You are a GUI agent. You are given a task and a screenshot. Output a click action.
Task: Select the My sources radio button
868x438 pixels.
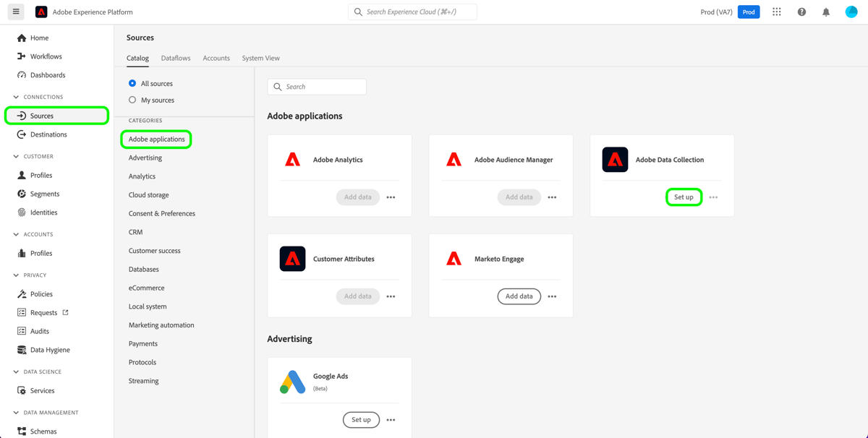click(132, 100)
